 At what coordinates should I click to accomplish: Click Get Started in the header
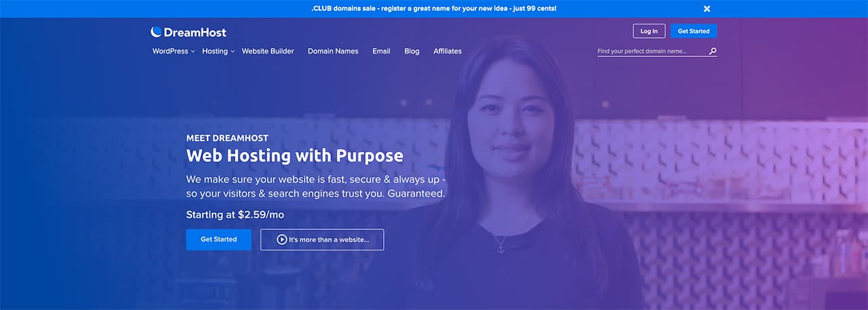(x=694, y=31)
